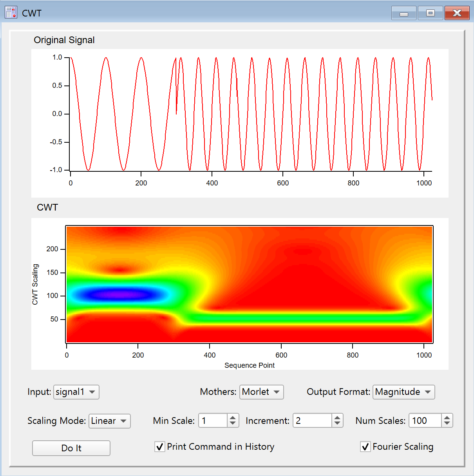Decrease the Increment value using down arrow
The image size is (474, 476).
click(337, 424)
